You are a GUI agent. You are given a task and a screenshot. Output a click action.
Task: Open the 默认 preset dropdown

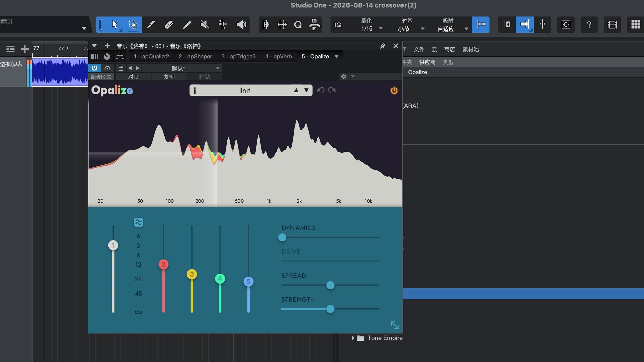(x=181, y=68)
